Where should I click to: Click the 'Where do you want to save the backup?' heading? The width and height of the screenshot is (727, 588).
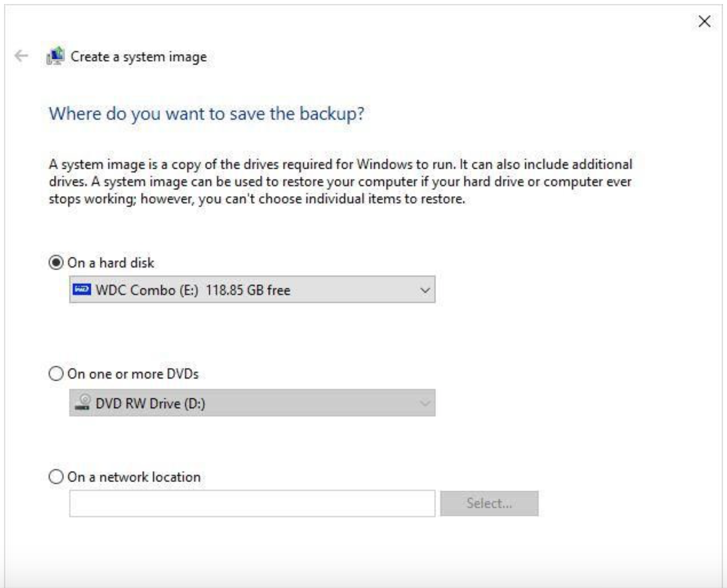point(206,114)
